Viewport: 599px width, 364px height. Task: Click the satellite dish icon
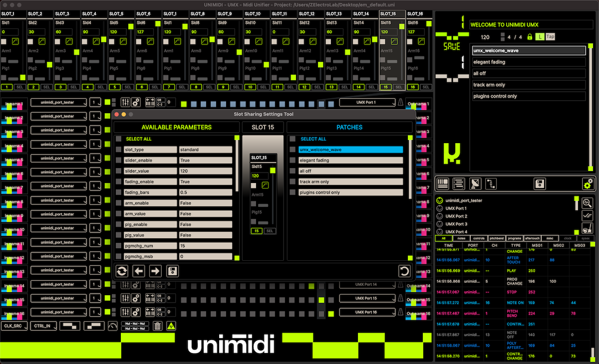tap(476, 183)
